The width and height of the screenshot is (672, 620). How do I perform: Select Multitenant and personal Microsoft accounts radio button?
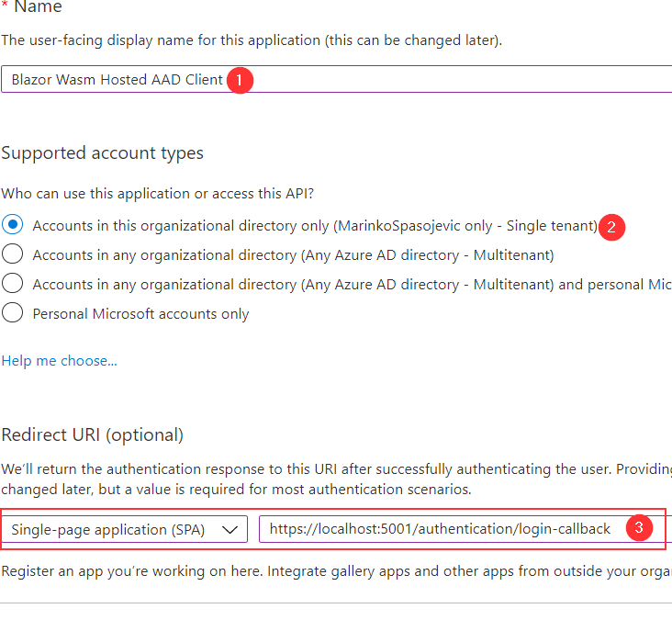pos(13,284)
